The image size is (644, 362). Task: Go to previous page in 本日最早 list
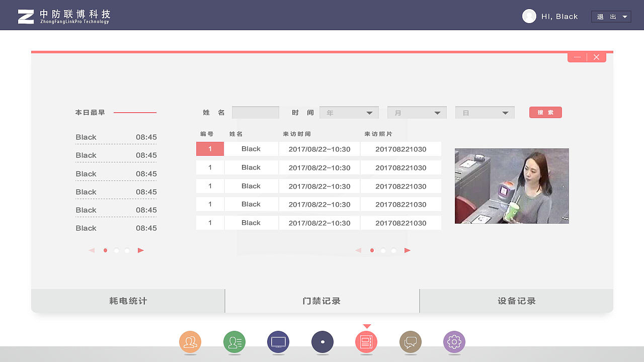click(x=92, y=250)
